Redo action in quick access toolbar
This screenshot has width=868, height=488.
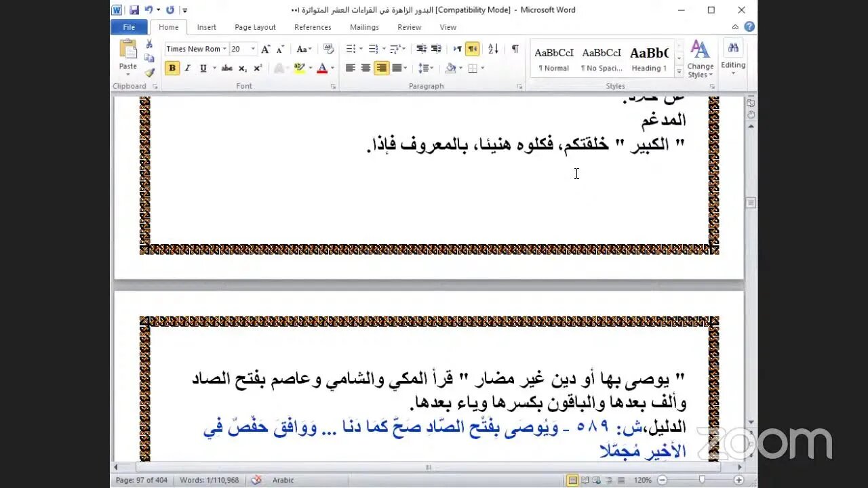pyautogui.click(x=170, y=10)
